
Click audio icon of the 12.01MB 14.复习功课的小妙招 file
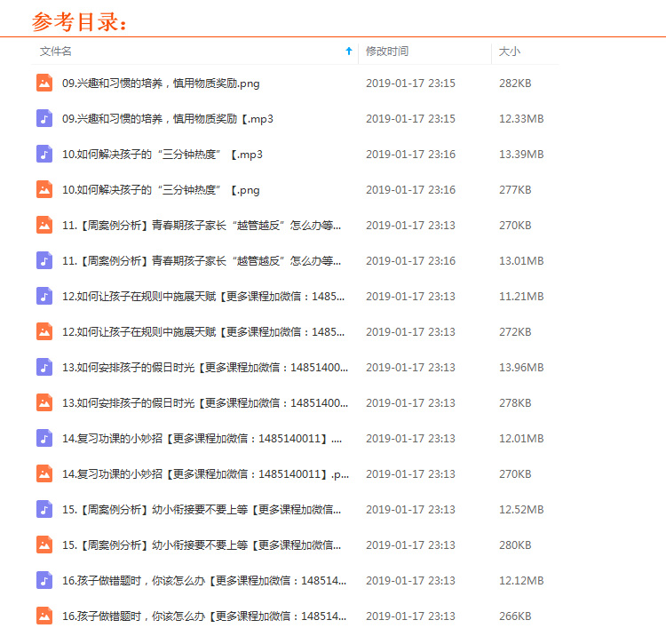coord(44,438)
